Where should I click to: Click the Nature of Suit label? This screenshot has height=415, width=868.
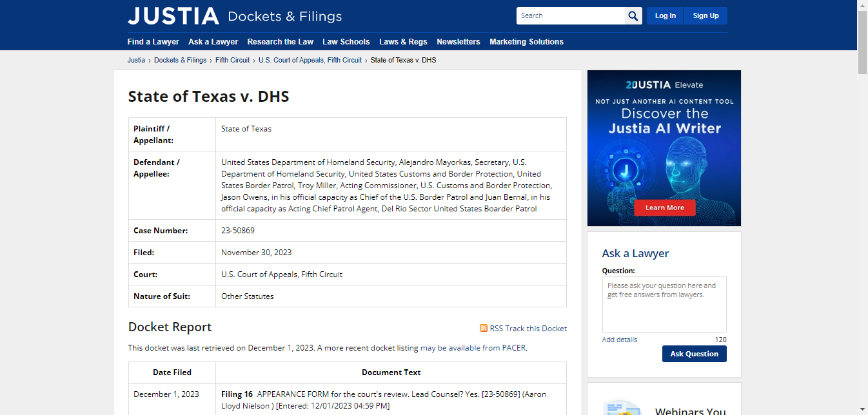[x=162, y=296]
